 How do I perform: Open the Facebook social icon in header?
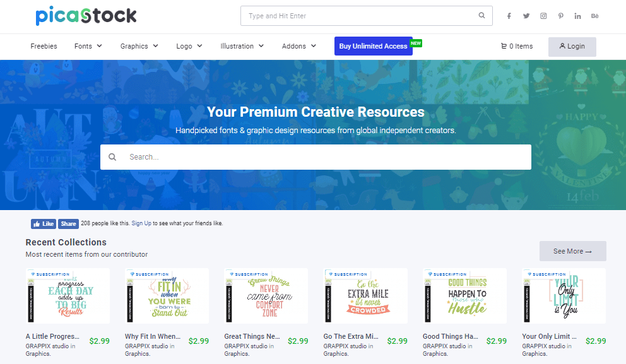(x=509, y=16)
